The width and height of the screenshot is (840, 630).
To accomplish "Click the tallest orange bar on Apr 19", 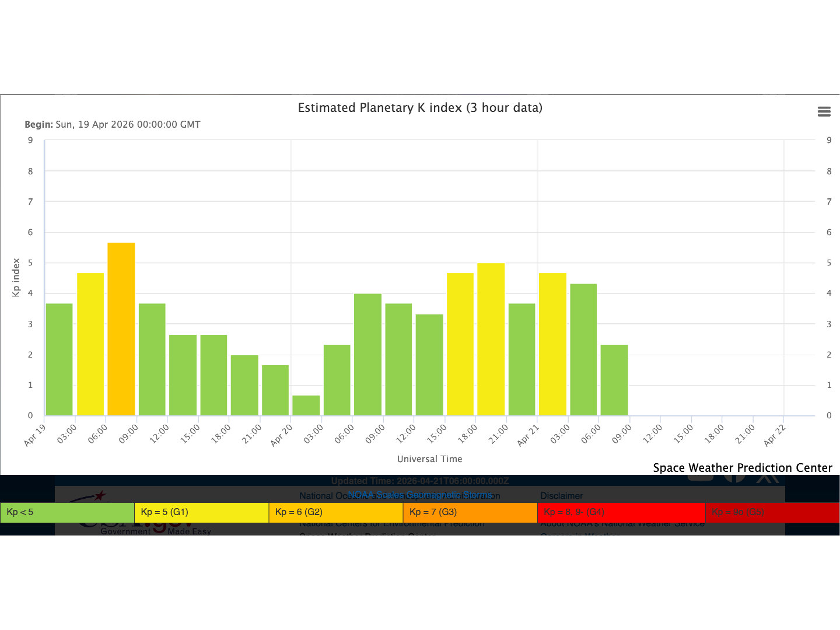I will click(121, 329).
